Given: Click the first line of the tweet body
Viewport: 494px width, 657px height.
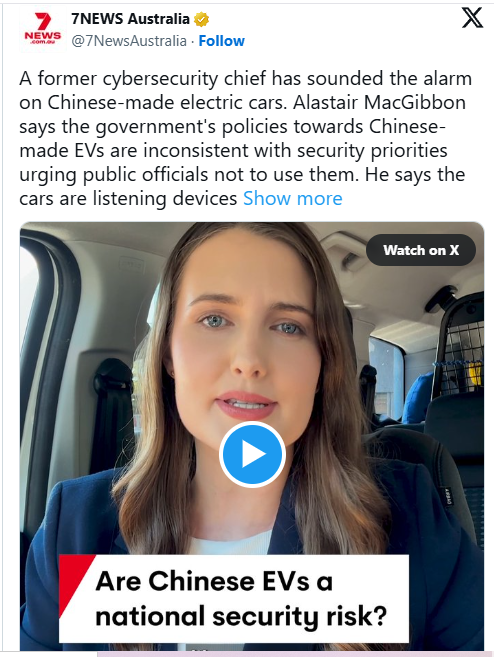Looking at the screenshot, I should point(246,78).
